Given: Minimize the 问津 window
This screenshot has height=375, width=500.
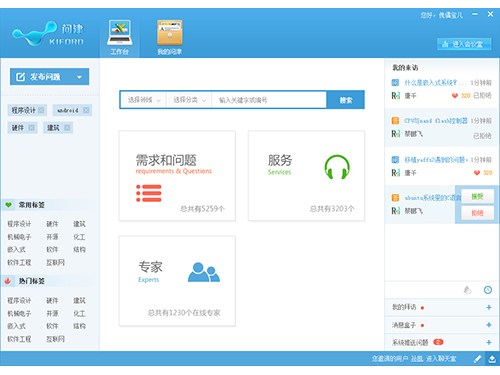Looking at the screenshot, I should 475,14.
